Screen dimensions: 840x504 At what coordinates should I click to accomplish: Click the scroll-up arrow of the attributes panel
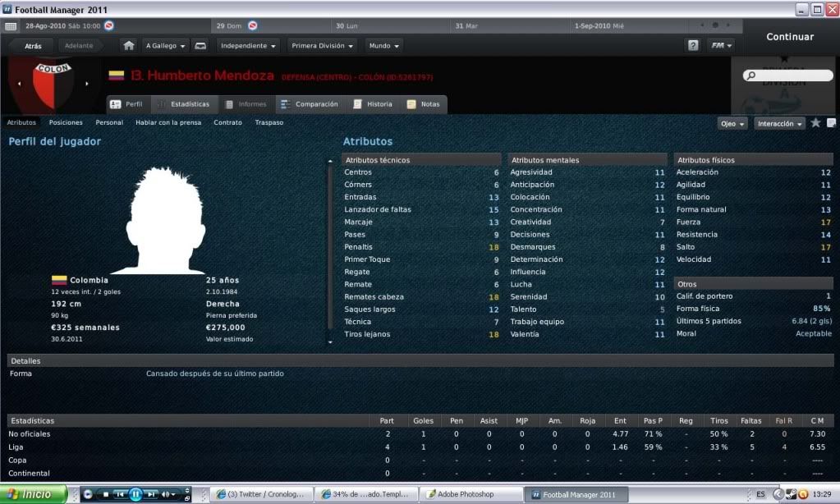click(330, 161)
